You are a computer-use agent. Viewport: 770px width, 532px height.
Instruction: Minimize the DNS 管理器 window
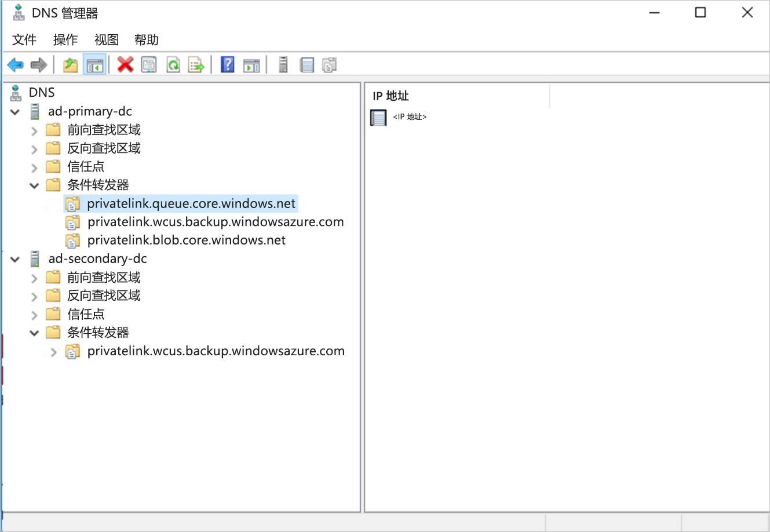(x=654, y=12)
